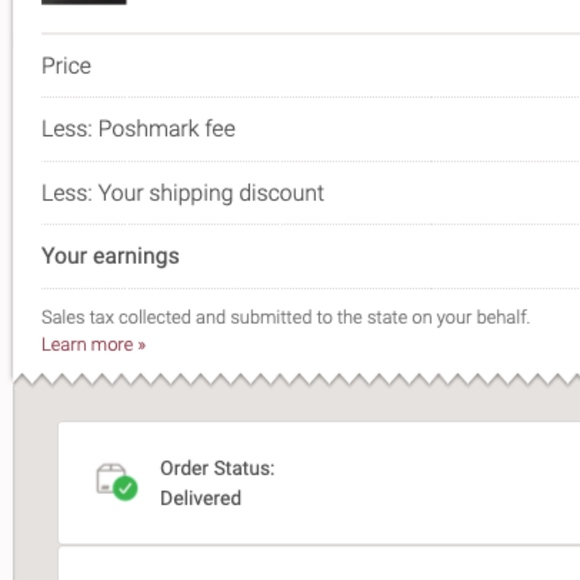Click Less: Your shipping discount row
This screenshot has height=580, width=580.
311,193
